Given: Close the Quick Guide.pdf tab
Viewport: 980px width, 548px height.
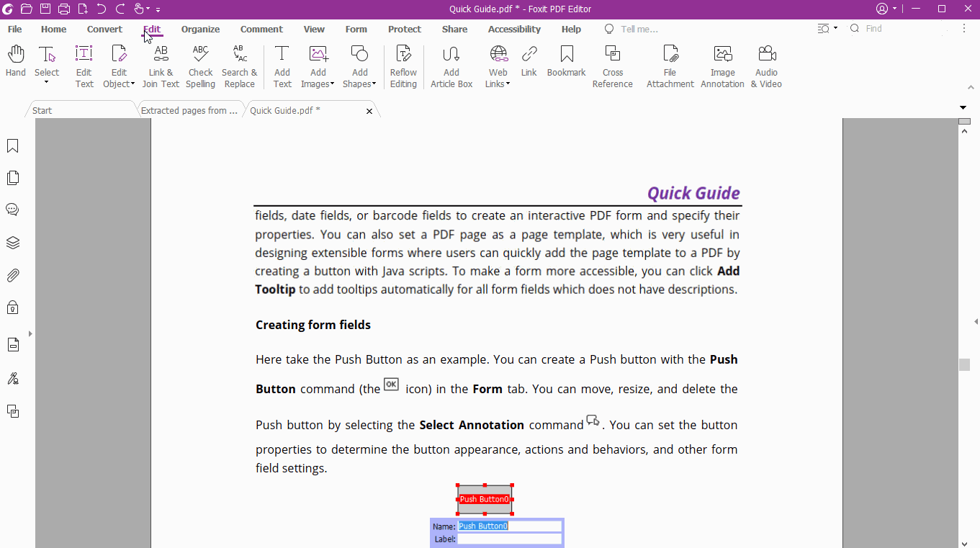Looking at the screenshot, I should pyautogui.click(x=369, y=111).
